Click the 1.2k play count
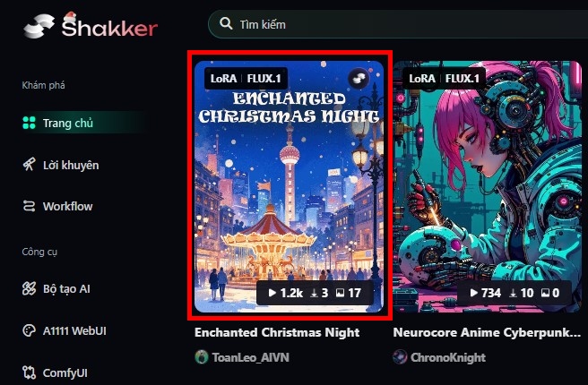 pos(286,293)
